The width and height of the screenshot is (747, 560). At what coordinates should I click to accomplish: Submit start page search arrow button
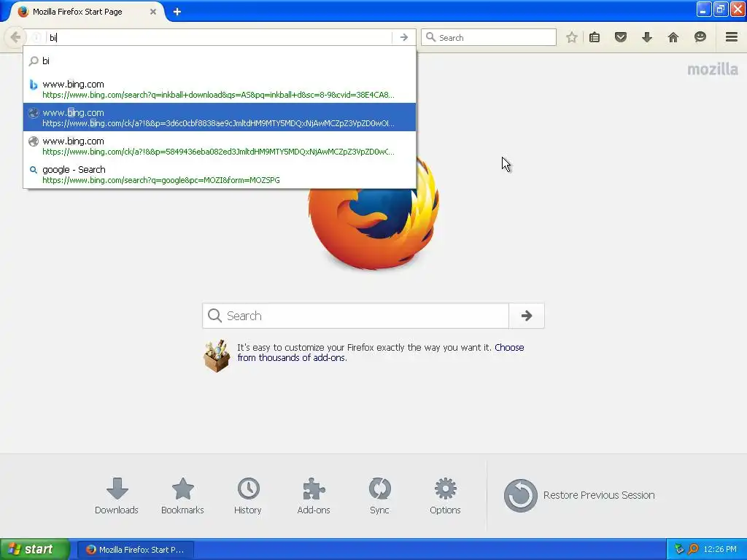527,316
